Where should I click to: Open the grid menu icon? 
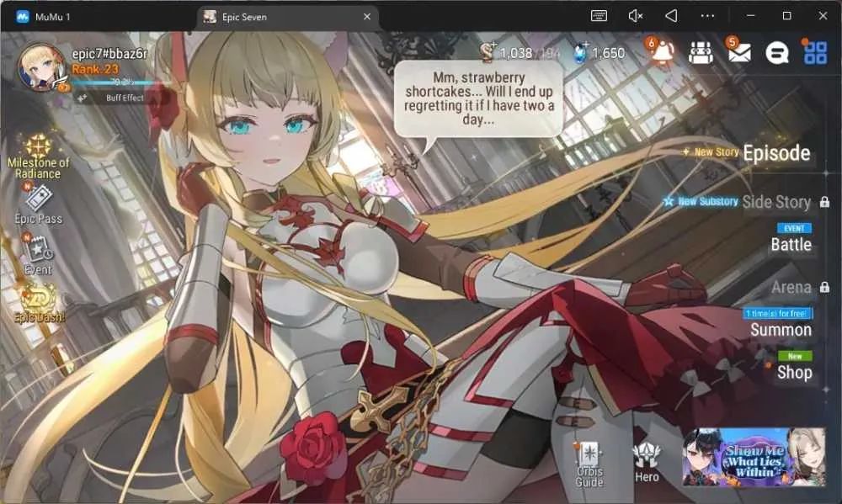(x=815, y=53)
